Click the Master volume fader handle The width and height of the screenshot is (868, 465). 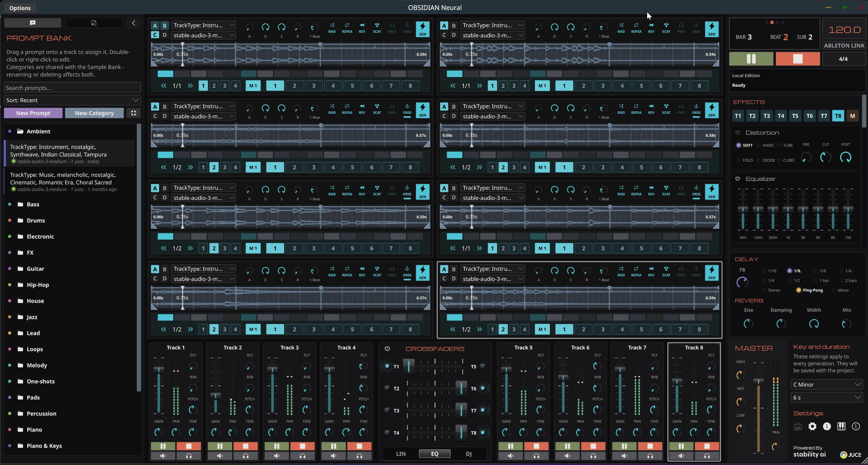pos(758,381)
